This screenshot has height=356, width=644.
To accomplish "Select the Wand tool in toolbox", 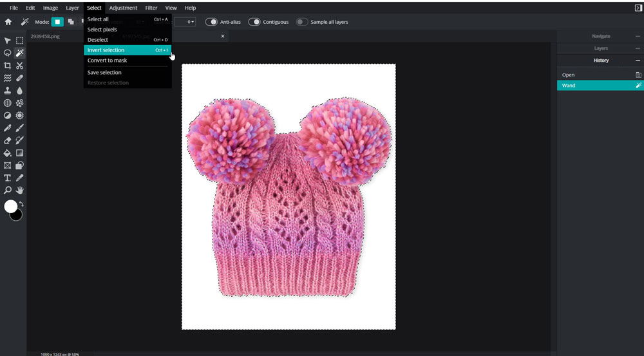I will pyautogui.click(x=20, y=53).
